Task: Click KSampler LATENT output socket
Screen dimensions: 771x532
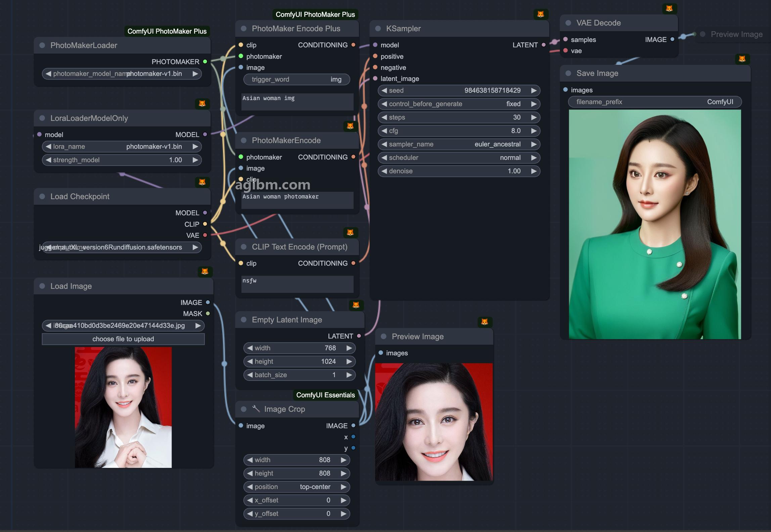Action: click(x=544, y=45)
